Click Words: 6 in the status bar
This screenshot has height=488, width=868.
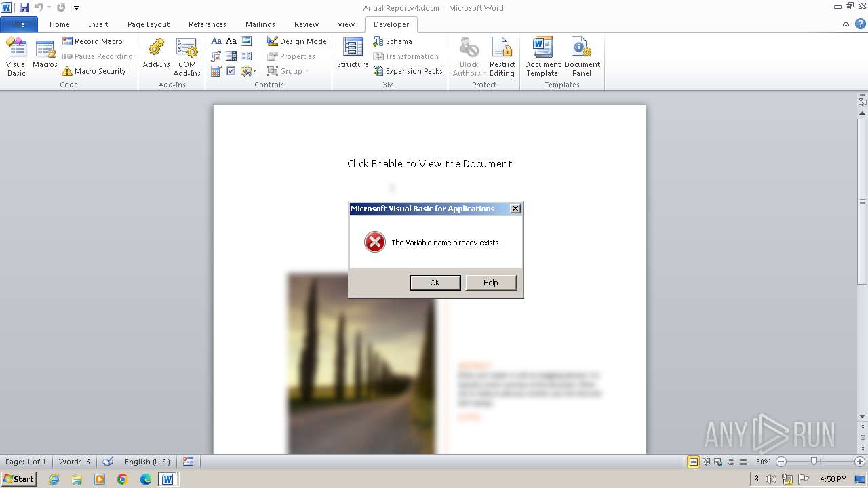pos(75,462)
